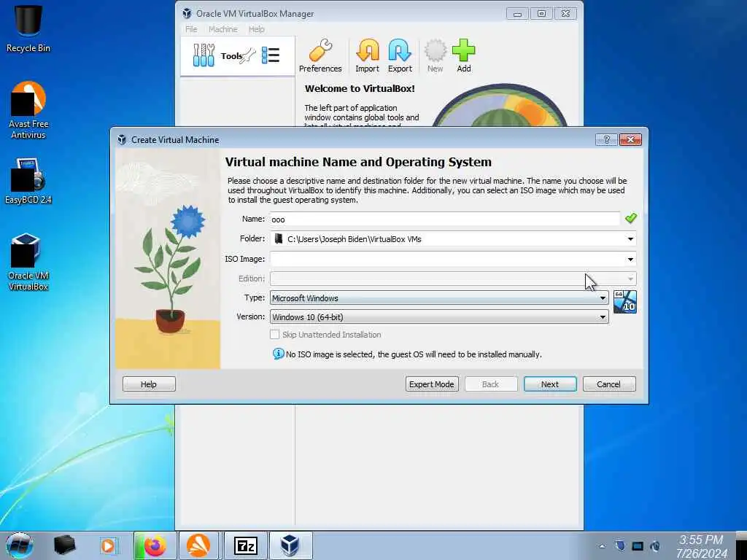Show hidden tray icons arrow
The image size is (747, 560).
point(602,546)
